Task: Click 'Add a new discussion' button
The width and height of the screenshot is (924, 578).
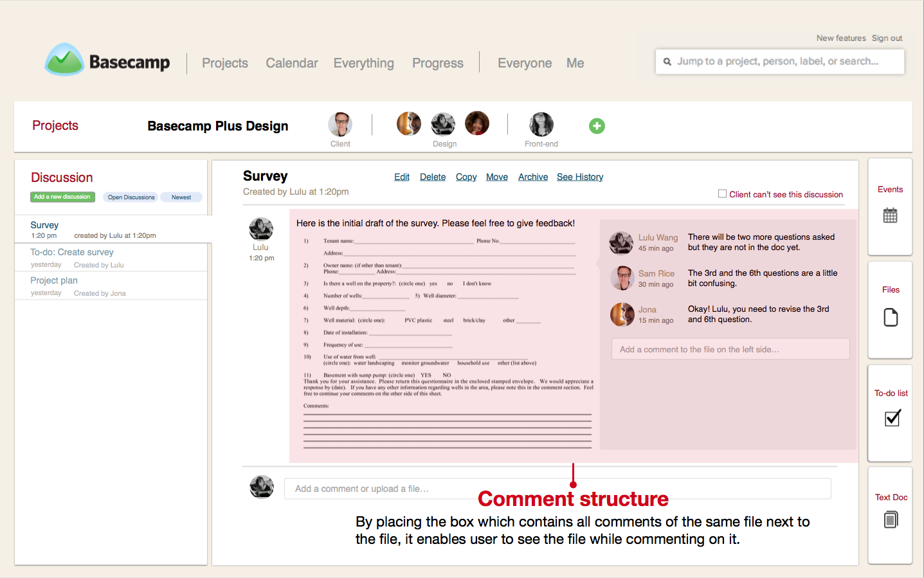Action: click(x=62, y=197)
